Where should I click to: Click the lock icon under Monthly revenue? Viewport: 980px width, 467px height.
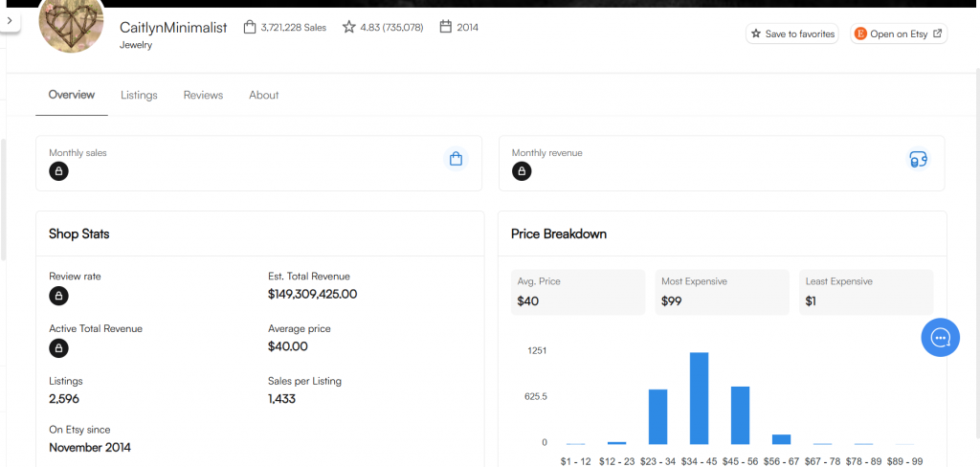pyautogui.click(x=522, y=170)
